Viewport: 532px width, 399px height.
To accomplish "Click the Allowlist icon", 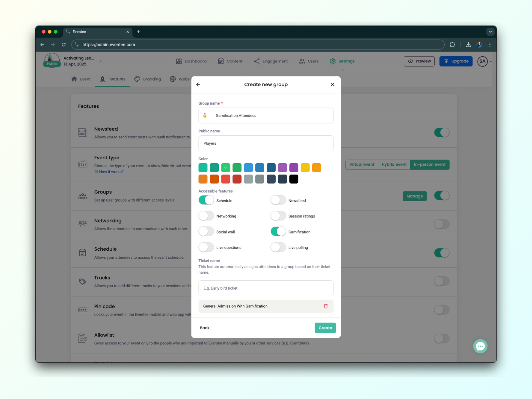I will 82,338.
